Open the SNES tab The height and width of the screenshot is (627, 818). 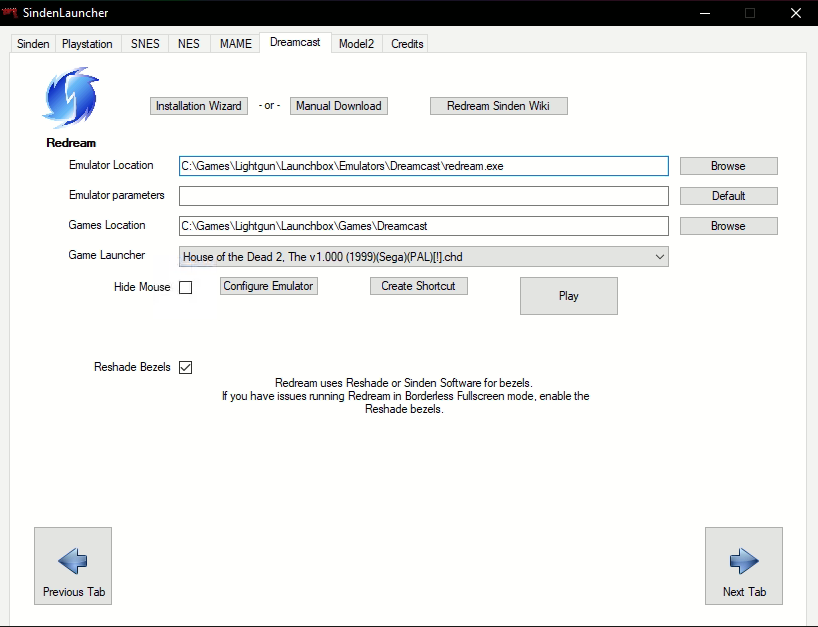145,44
